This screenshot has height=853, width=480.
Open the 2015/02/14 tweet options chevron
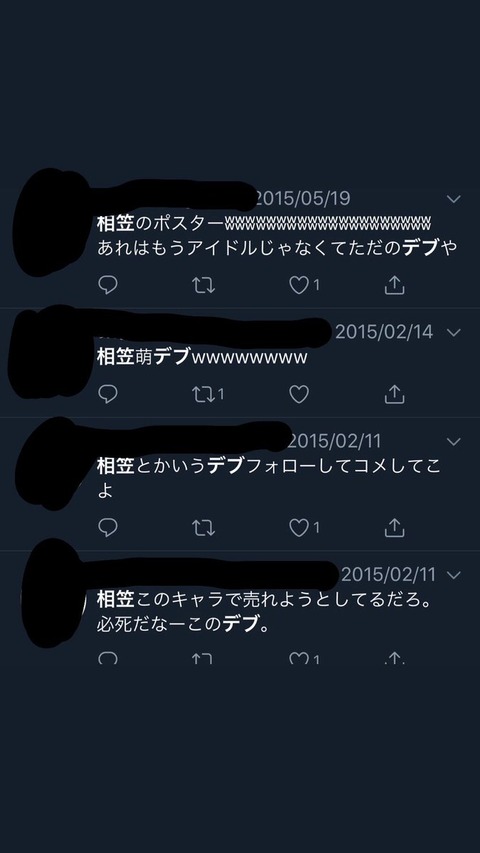point(454,332)
